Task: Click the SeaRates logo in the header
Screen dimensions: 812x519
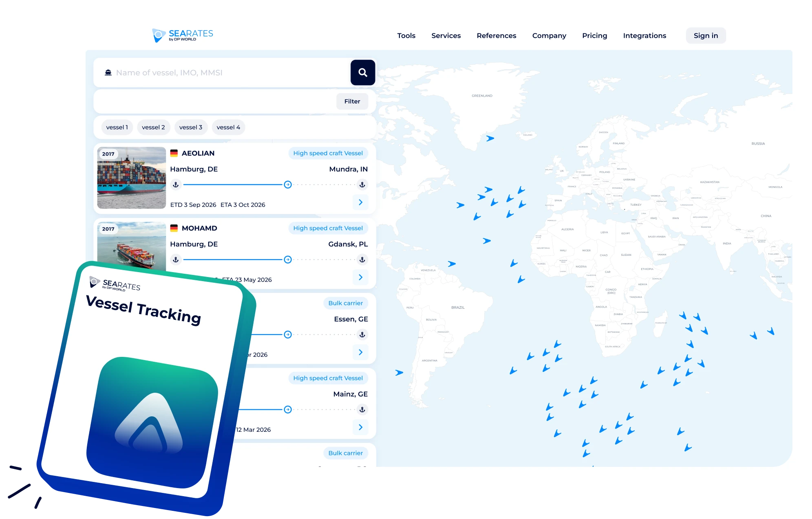Action: pyautogui.click(x=183, y=35)
